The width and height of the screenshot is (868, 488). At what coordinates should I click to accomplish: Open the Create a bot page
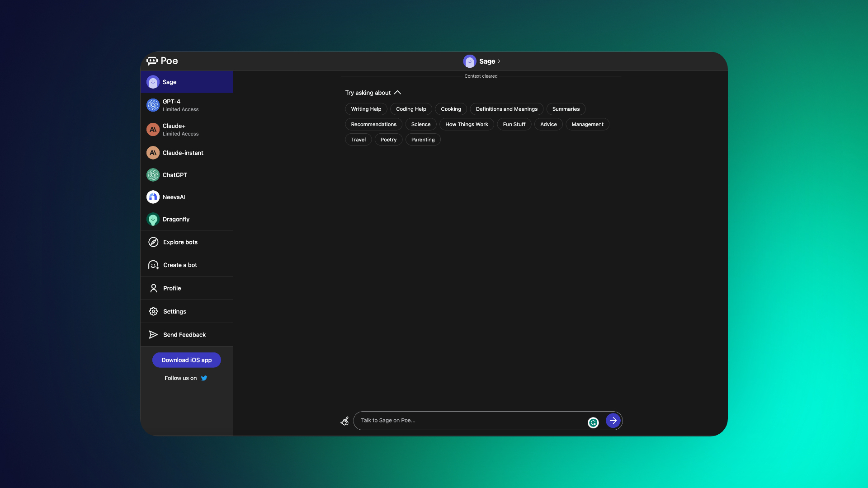pyautogui.click(x=187, y=265)
